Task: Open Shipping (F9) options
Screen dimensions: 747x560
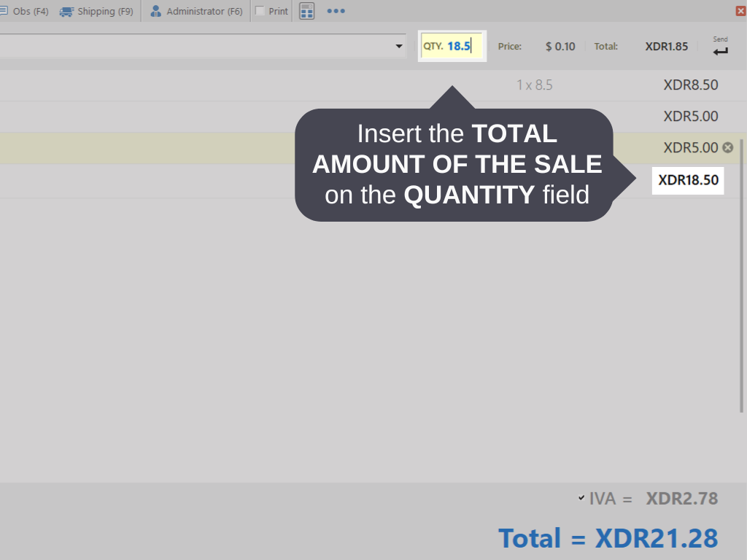Action: point(96,11)
